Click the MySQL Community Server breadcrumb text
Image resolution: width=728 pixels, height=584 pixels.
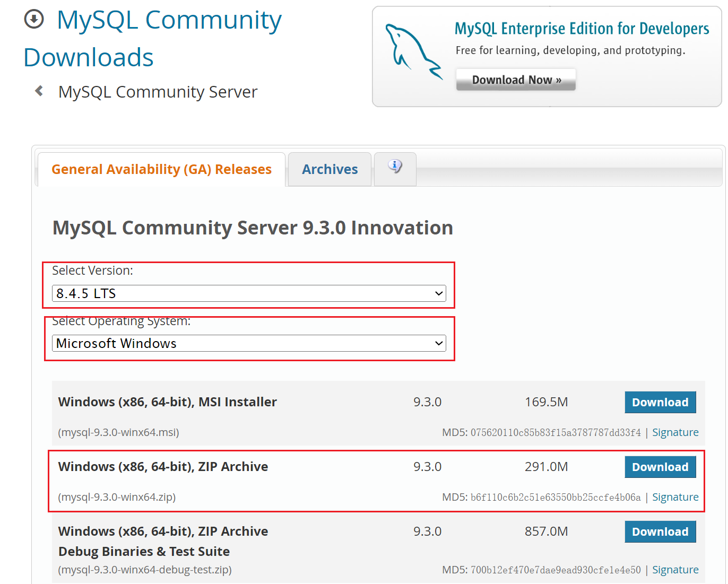point(158,92)
